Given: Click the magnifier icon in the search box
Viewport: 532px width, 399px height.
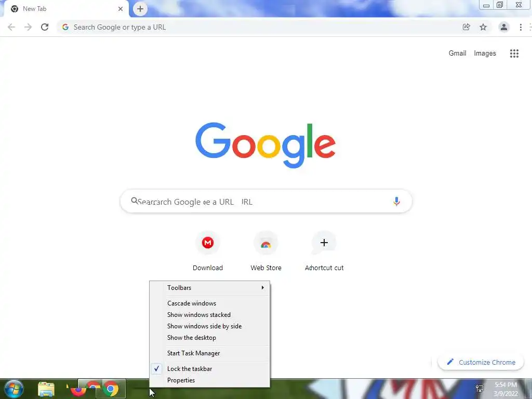Looking at the screenshot, I should 135,201.
